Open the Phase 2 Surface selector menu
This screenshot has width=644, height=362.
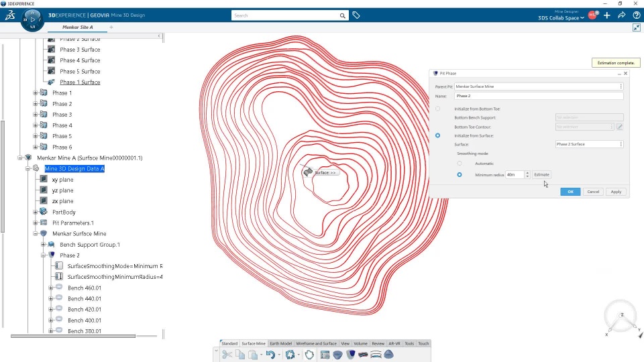pyautogui.click(x=621, y=144)
